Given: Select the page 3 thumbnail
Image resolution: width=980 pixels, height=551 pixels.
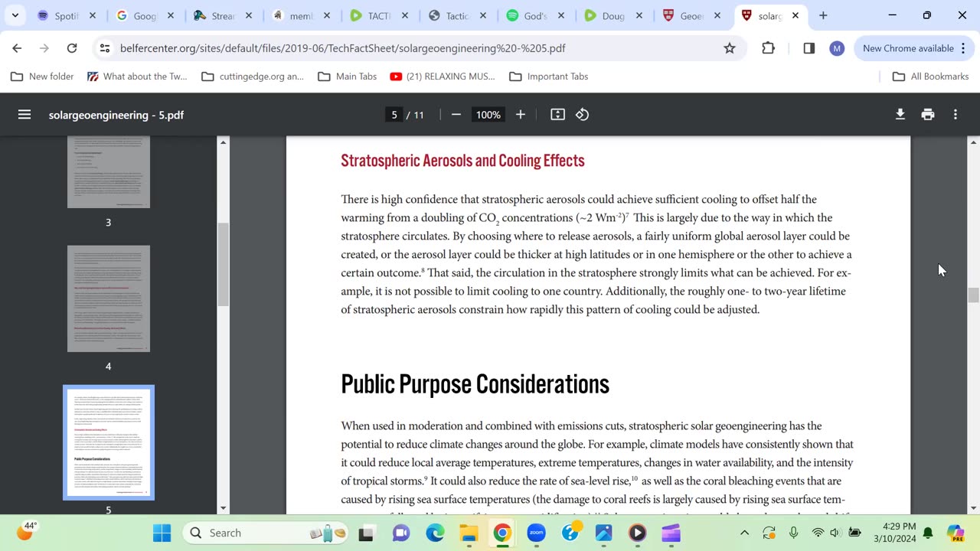Looking at the screenshot, I should [x=109, y=172].
